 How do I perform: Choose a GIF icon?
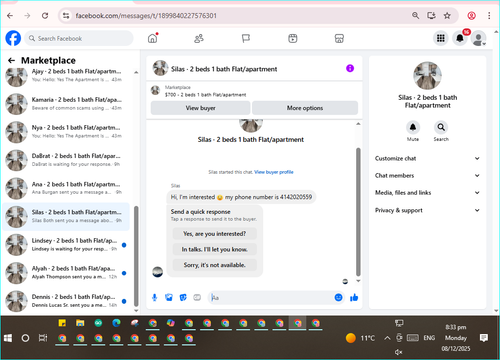[x=197, y=297]
